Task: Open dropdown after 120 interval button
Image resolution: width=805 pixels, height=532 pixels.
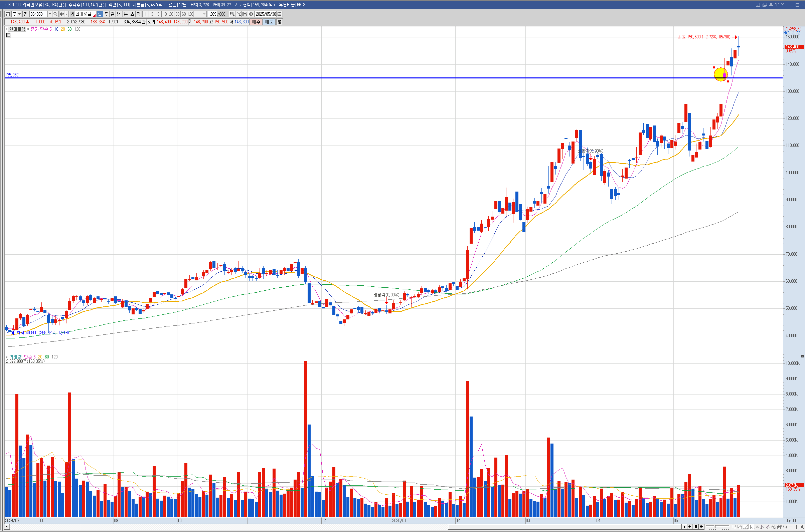Action: pyautogui.click(x=204, y=14)
